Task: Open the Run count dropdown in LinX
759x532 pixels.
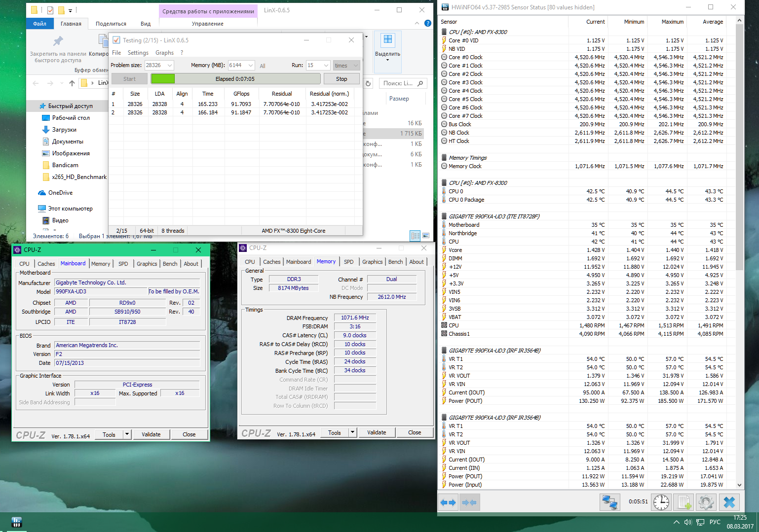Action: coord(326,65)
